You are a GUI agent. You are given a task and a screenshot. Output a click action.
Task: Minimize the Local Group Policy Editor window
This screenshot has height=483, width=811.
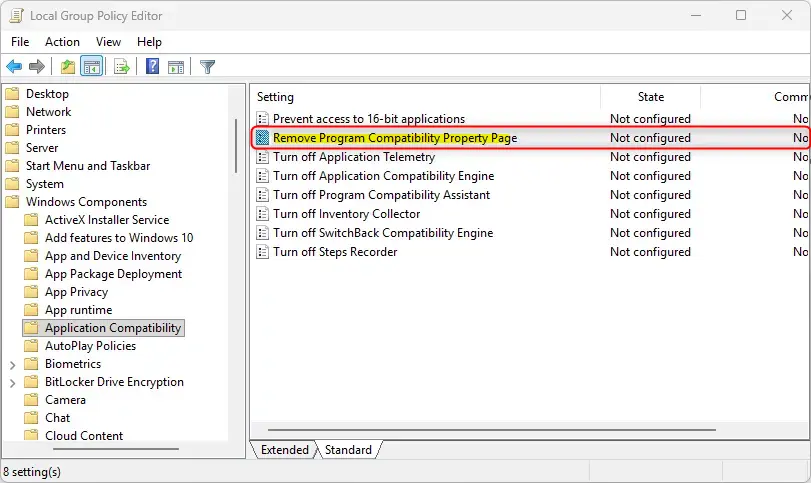[696, 15]
